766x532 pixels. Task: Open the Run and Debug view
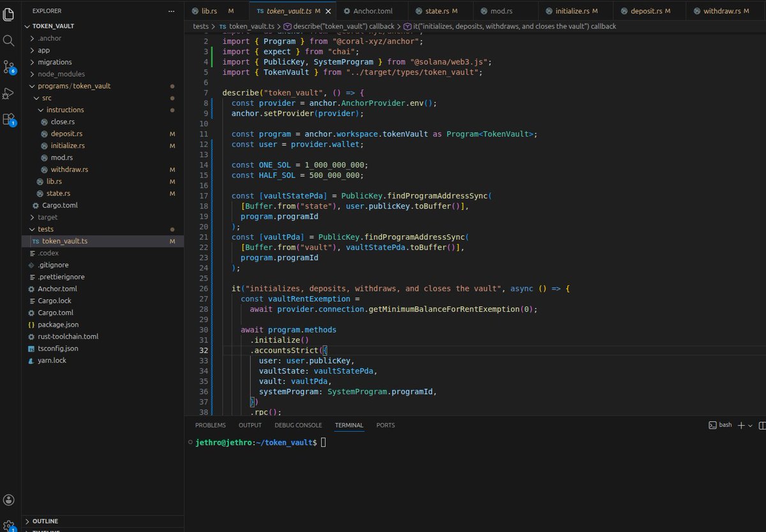[9, 93]
